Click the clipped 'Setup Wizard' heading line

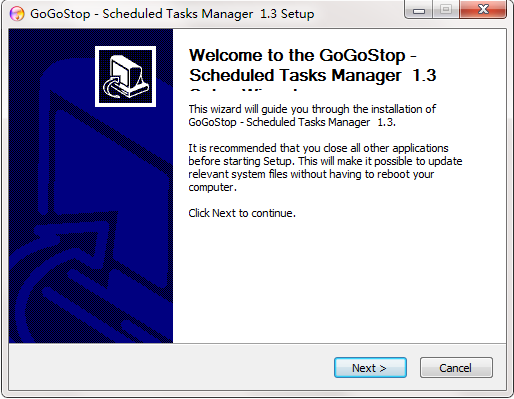pyautogui.click(x=244, y=89)
